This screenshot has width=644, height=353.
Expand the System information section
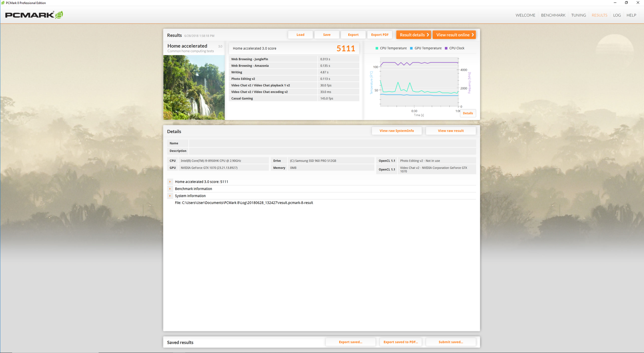click(170, 196)
